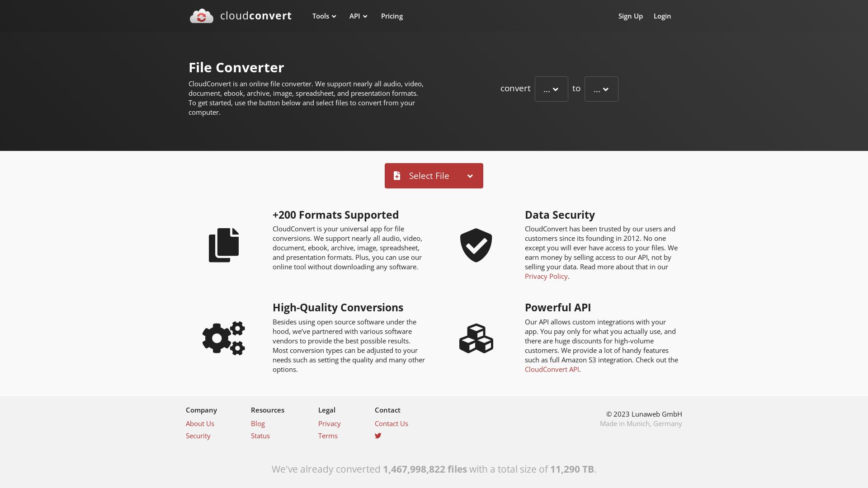
Task: Click the About Us footer link
Action: [200, 423]
